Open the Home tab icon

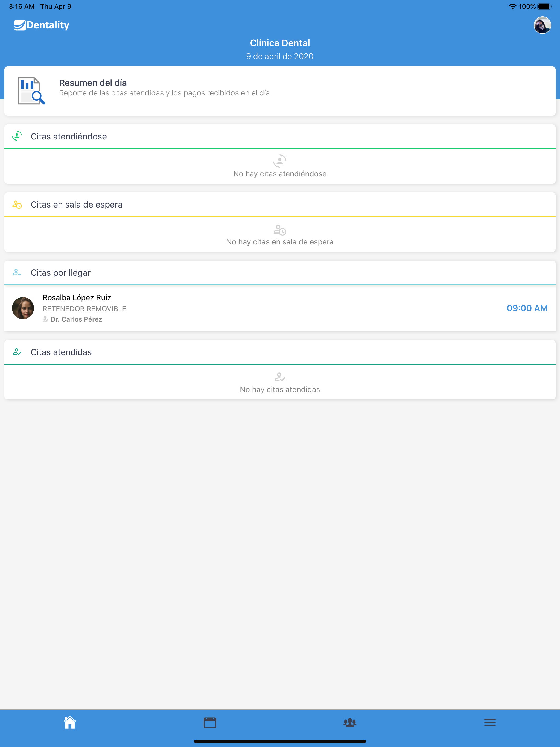coord(70,722)
